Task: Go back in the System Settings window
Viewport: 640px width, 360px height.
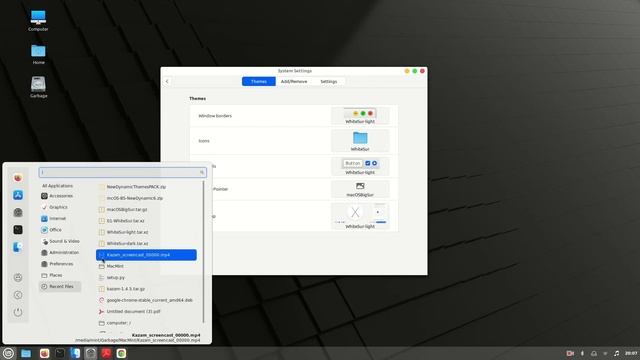Action: coord(167,82)
